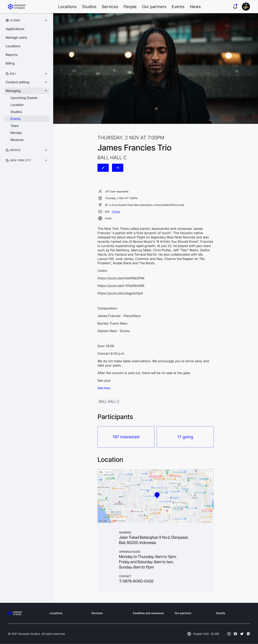Collapse the description with See less
The image size is (258, 644).
[104, 388]
